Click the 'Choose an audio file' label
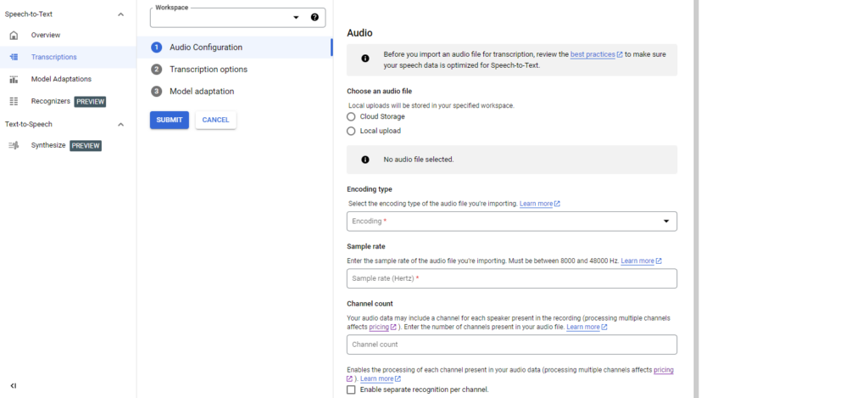 (379, 91)
